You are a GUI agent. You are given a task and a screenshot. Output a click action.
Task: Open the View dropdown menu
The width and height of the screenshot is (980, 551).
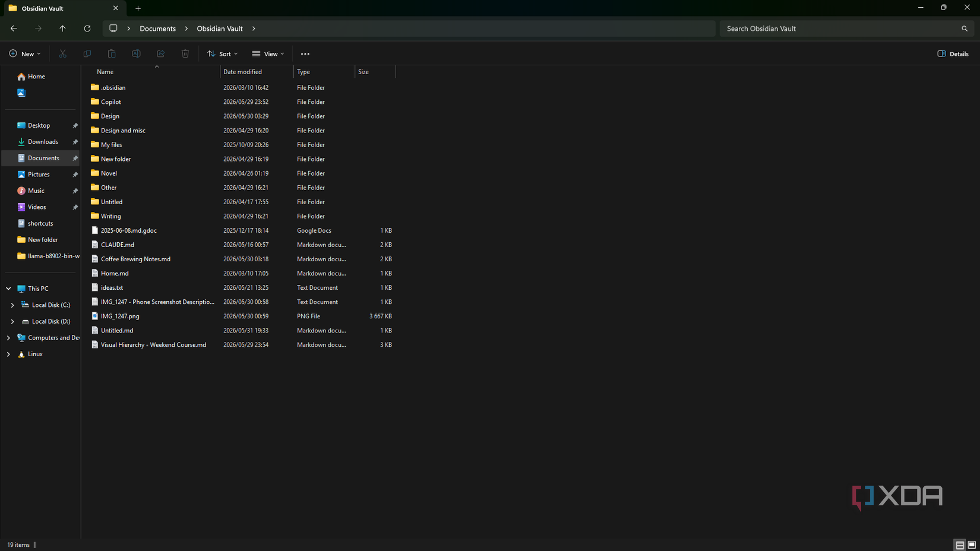(268, 53)
